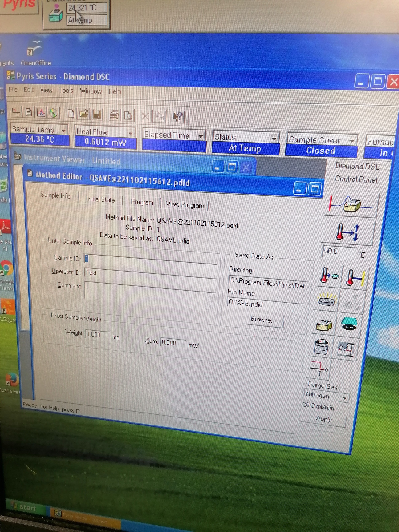This screenshot has height=532, width=399.
Task: Switch to the Initial State tab
Action: pos(100,199)
